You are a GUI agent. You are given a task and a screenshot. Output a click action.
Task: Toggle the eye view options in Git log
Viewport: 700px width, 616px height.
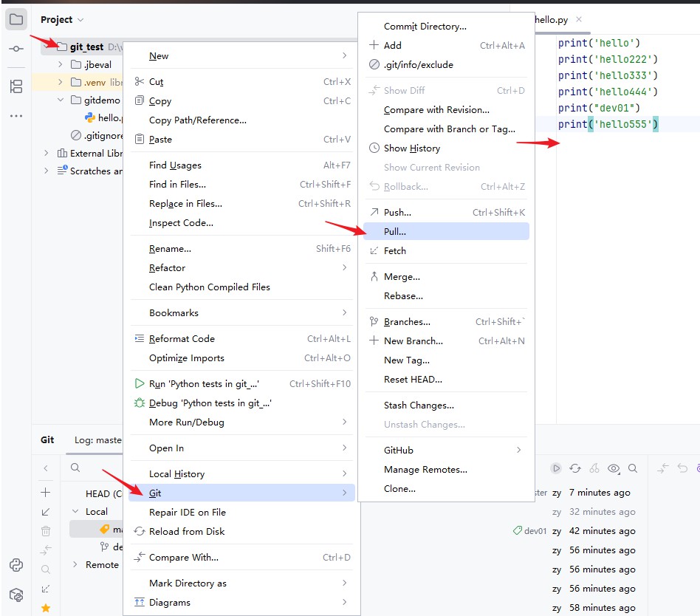coord(614,468)
